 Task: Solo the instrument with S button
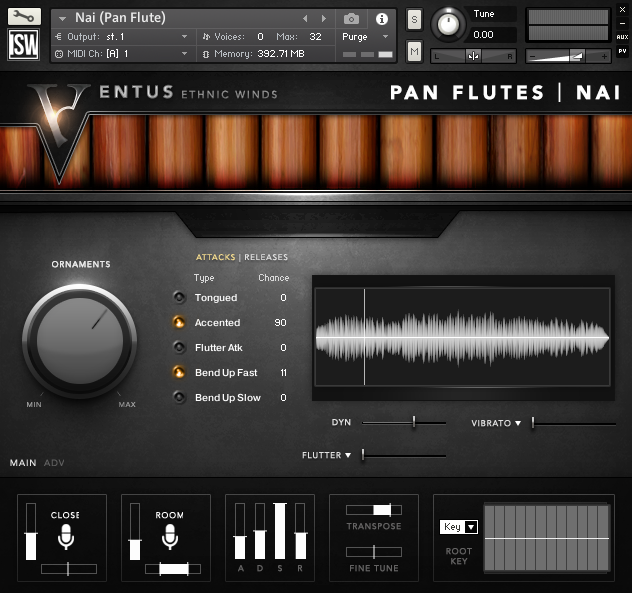[414, 19]
